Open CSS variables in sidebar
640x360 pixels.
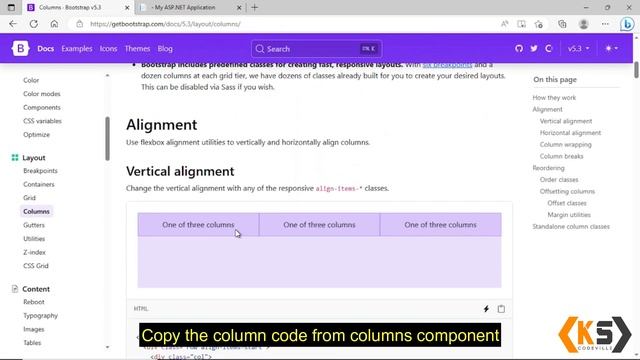pos(42,121)
